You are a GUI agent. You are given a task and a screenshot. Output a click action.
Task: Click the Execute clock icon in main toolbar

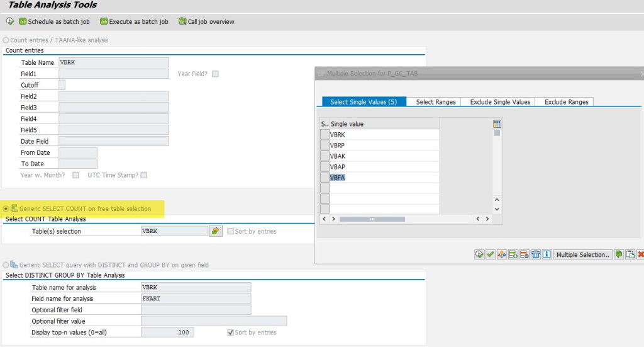10,21
